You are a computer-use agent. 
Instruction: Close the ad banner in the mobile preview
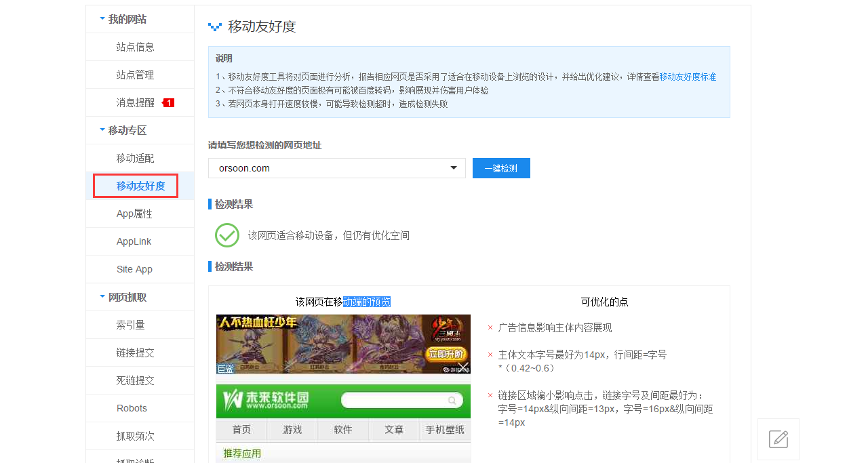pyautogui.click(x=463, y=367)
